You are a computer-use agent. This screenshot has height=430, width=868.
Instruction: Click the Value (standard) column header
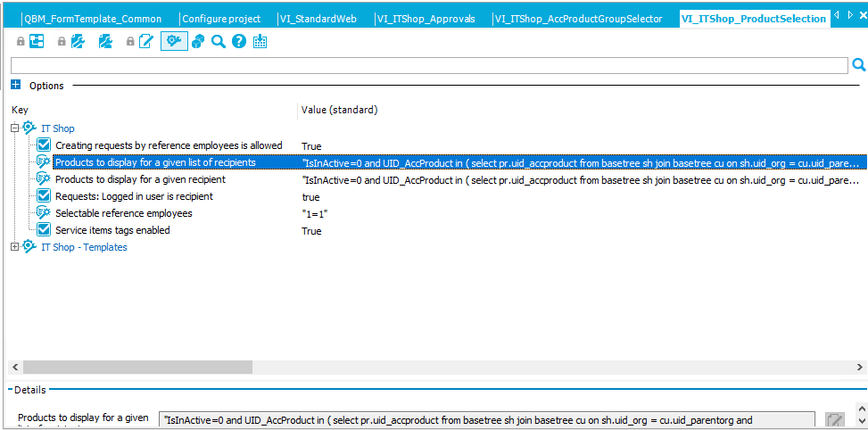coord(339,110)
